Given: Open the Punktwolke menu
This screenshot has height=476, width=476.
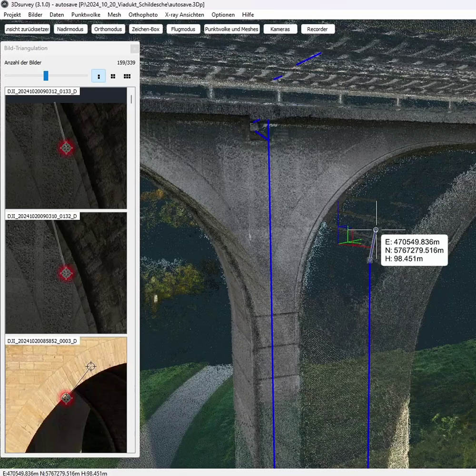Looking at the screenshot, I should (x=86, y=15).
